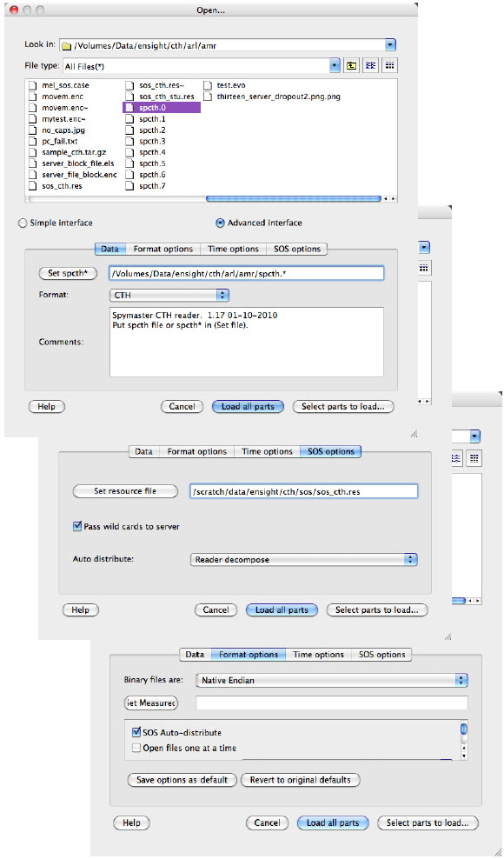The image size is (504, 859).
Task: Click the parent folder icon in the top dialog
Action: pos(351,65)
